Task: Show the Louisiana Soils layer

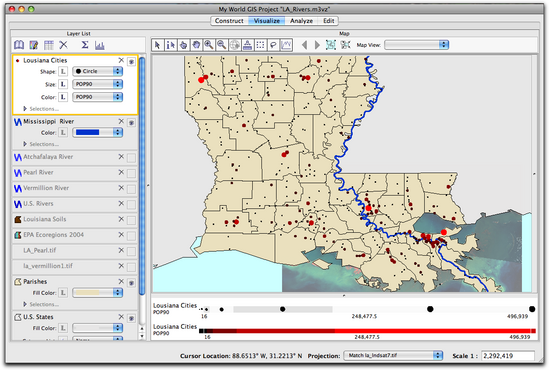Action: [x=131, y=220]
